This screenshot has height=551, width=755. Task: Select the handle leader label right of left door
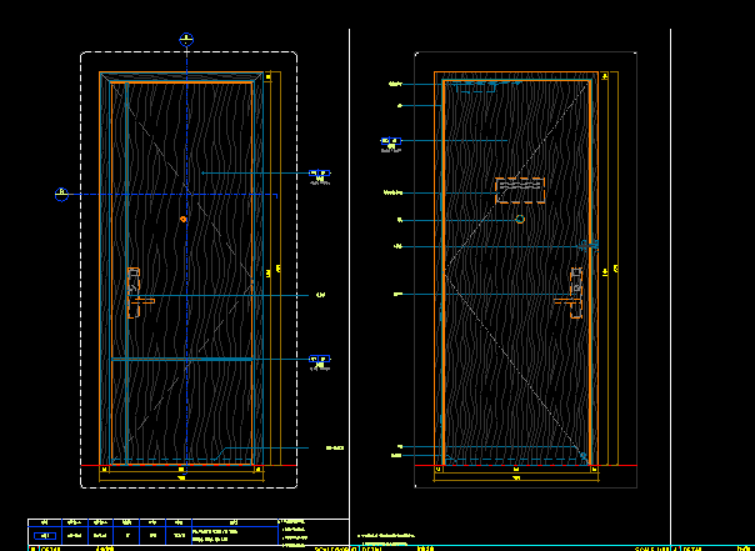pos(320,295)
